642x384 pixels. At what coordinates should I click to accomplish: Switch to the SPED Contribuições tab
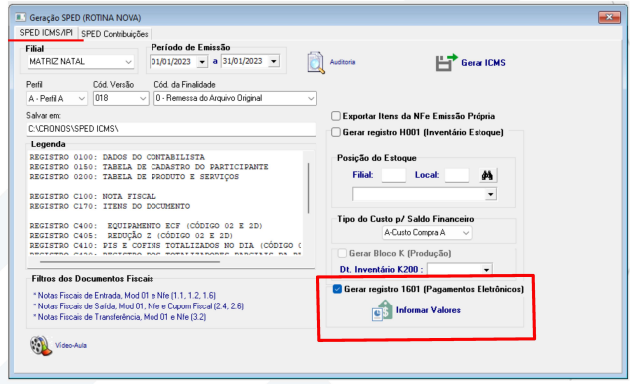click(x=115, y=34)
